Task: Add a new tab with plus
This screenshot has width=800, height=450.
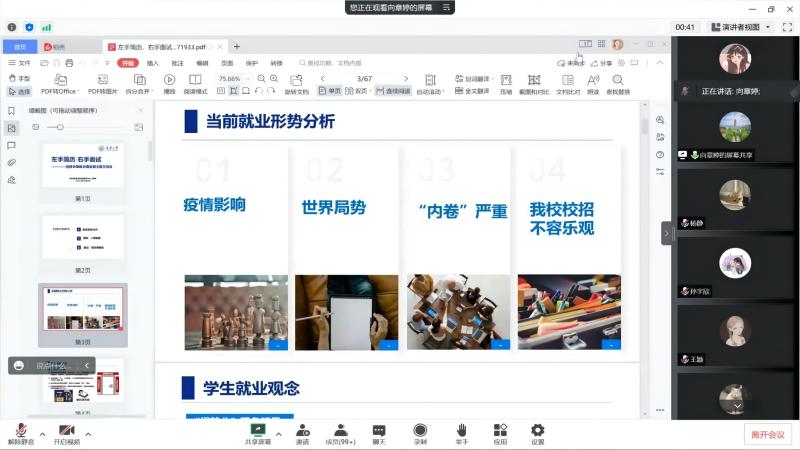Action: 237,47
